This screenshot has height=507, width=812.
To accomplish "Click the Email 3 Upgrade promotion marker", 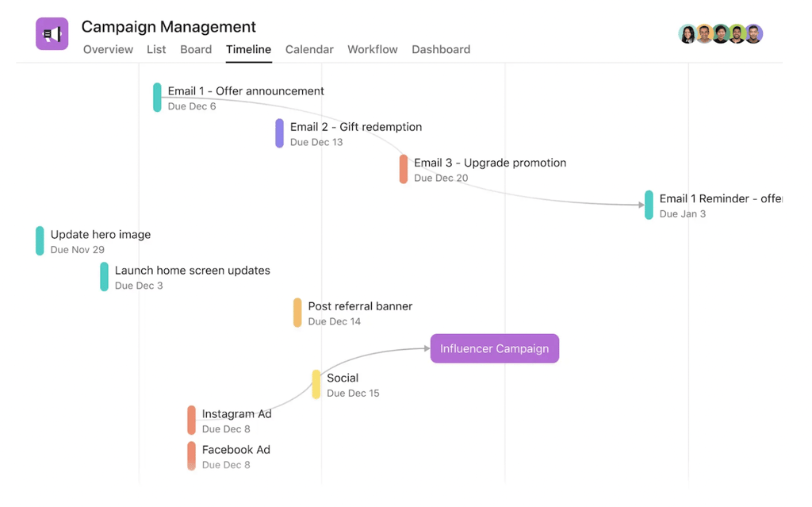I will pos(404,169).
